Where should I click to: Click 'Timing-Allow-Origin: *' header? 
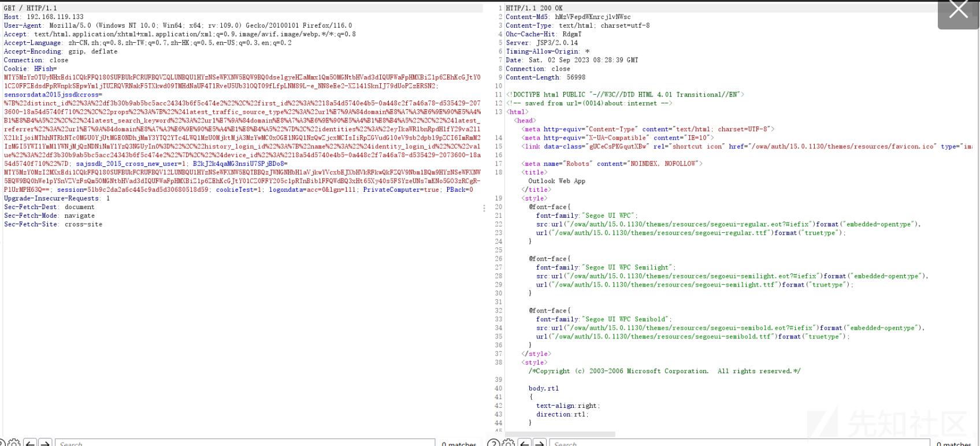(x=547, y=51)
